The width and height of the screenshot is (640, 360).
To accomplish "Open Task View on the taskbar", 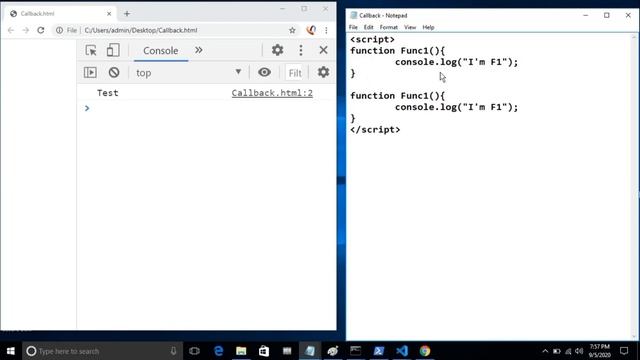I will tap(194, 351).
